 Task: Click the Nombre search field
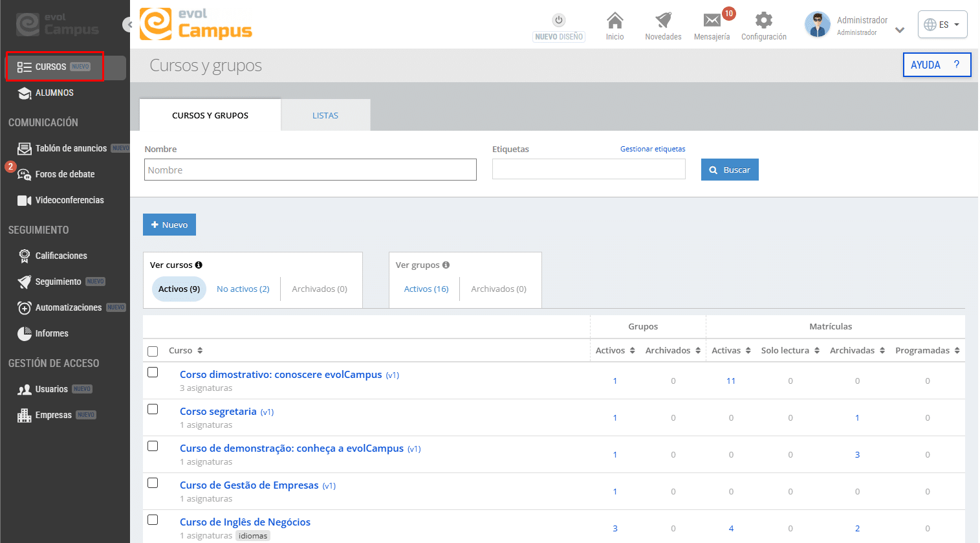(310, 170)
